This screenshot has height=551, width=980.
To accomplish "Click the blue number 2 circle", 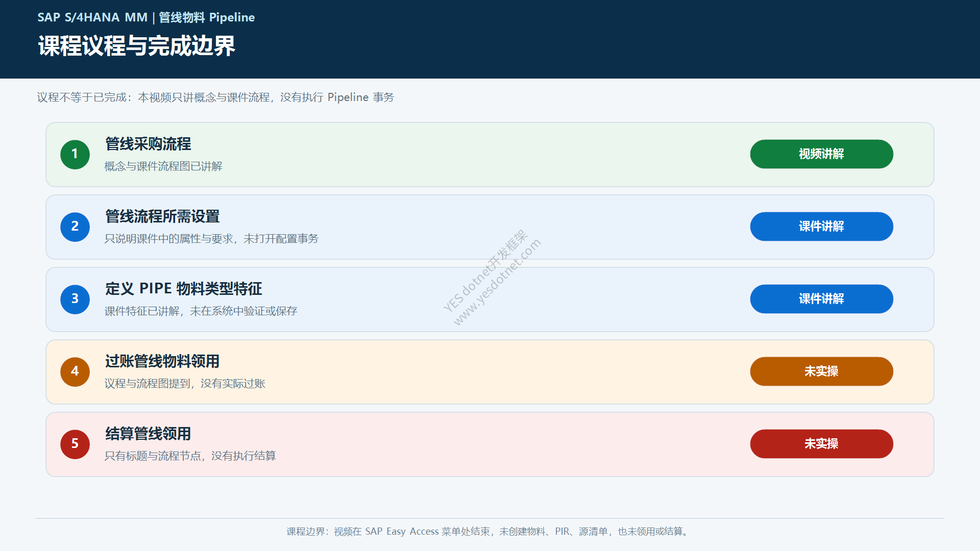I will click(x=75, y=227).
